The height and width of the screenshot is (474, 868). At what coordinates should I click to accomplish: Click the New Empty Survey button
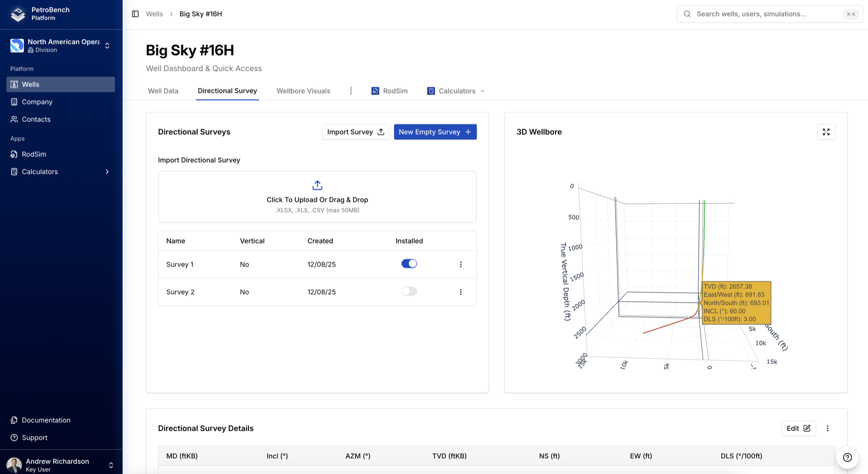tap(435, 132)
